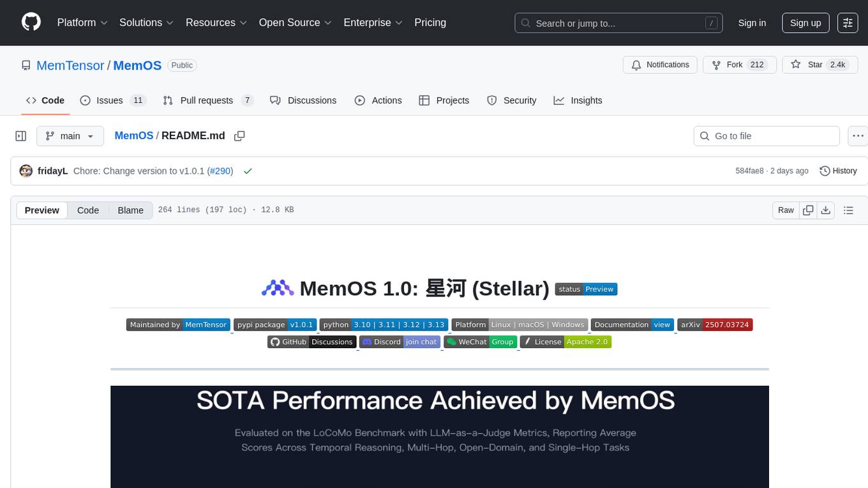The width and height of the screenshot is (868, 488).
Task: Expand the Platform menu
Action: [x=82, y=22]
